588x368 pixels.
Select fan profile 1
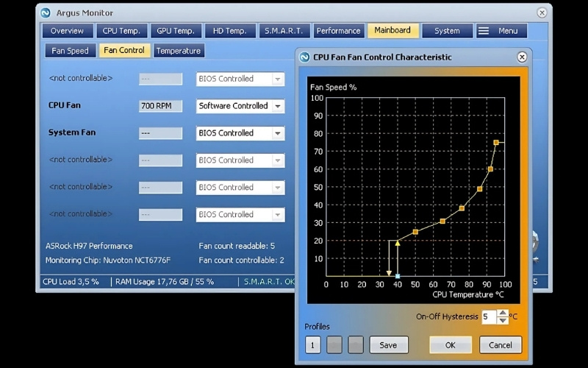click(x=312, y=344)
